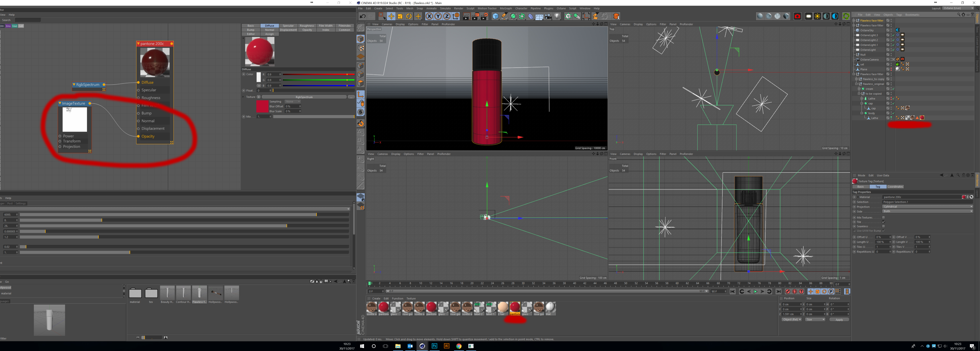
Task: Click the Apply button in coordinates
Action: [839, 320]
